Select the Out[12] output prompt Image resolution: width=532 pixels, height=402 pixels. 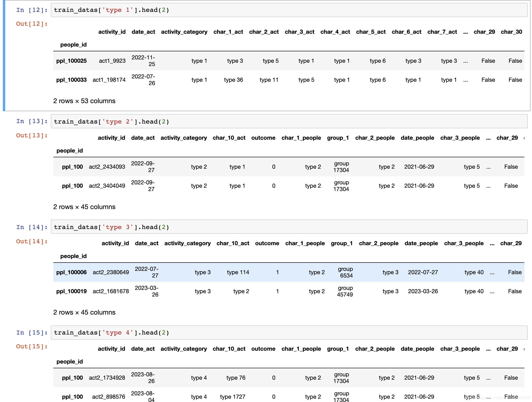[32, 24]
